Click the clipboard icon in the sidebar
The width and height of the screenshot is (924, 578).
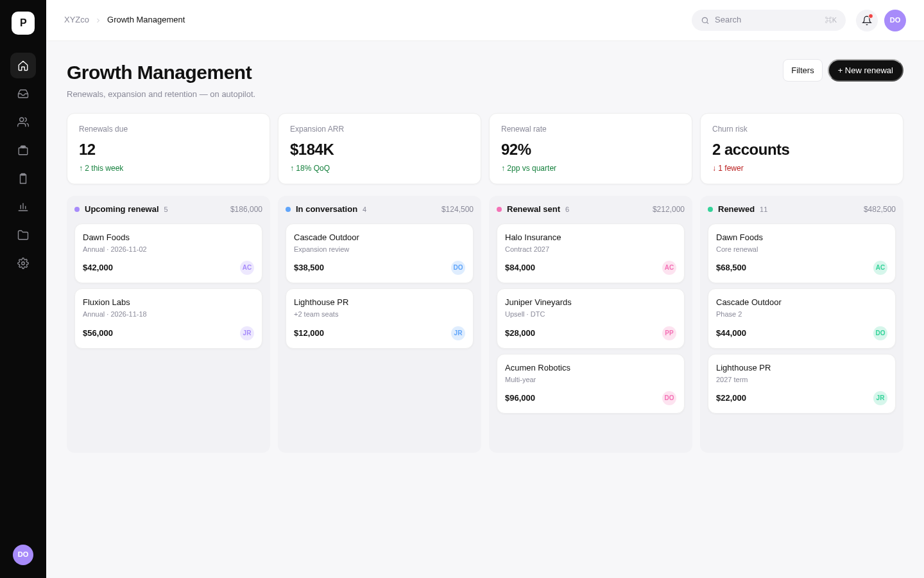pos(23,179)
